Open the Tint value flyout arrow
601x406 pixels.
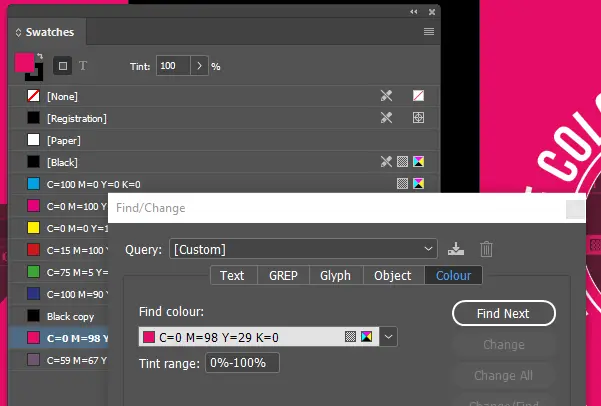[199, 66]
